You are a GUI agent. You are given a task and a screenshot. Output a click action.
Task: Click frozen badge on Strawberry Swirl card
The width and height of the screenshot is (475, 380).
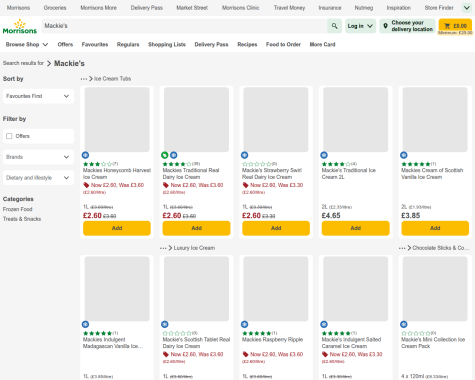pyautogui.click(x=245, y=155)
